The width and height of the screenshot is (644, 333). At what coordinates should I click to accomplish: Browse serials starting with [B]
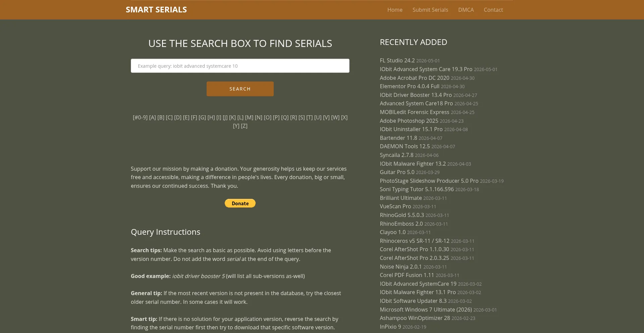click(161, 117)
